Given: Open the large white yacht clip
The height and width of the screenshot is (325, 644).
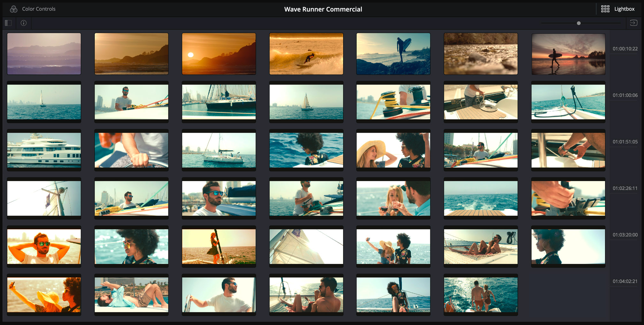Looking at the screenshot, I should [x=44, y=150].
